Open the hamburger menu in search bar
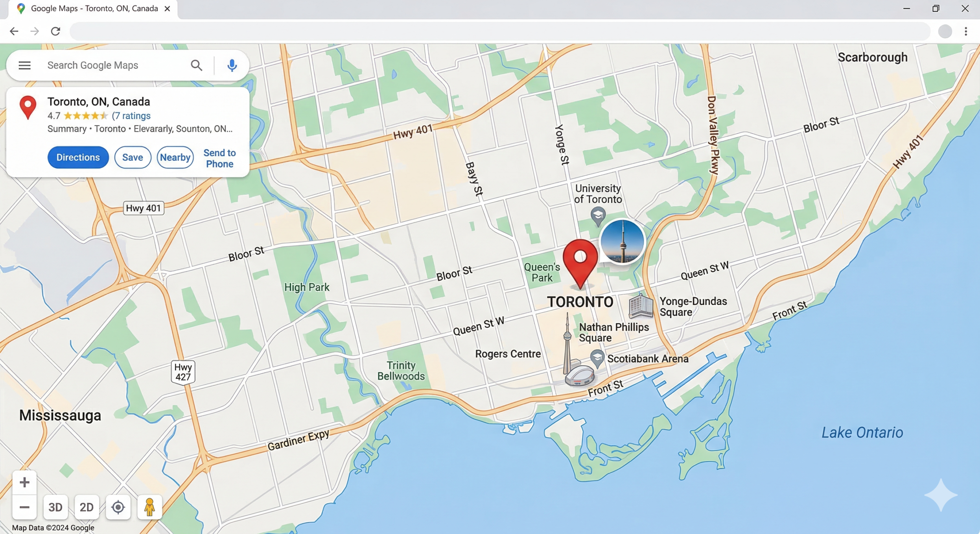 coord(24,65)
